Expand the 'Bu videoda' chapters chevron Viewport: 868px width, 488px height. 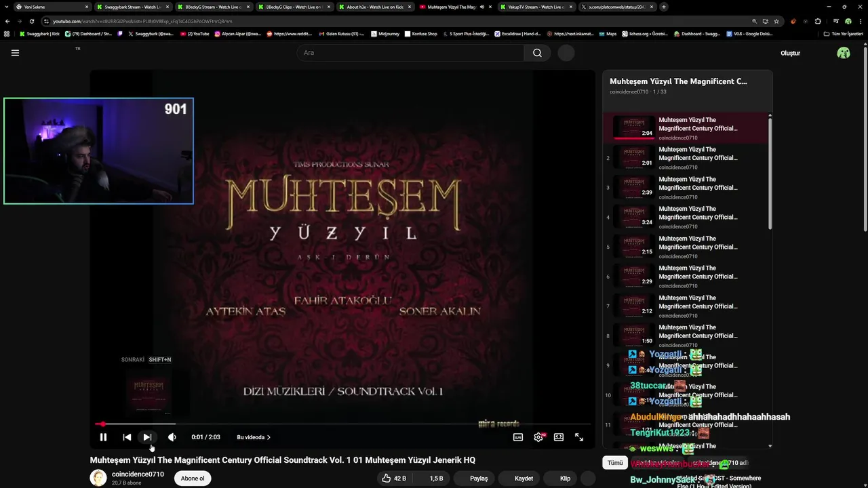pos(269,437)
